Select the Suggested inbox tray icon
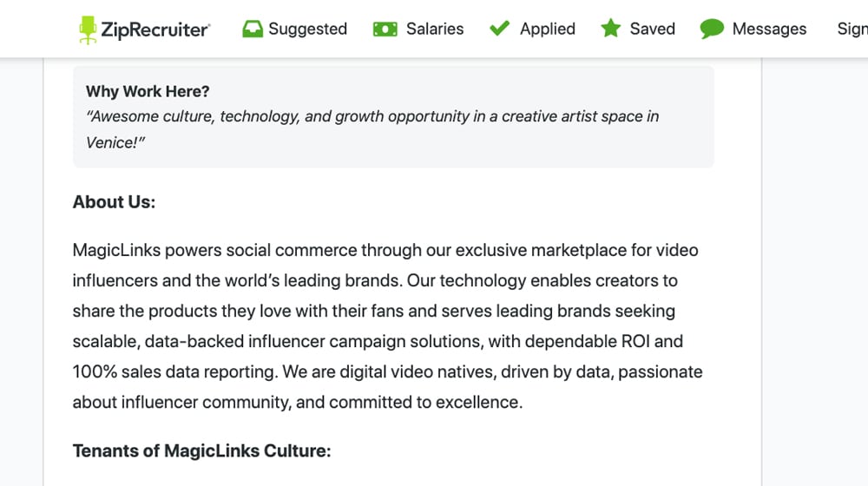 [x=253, y=29]
